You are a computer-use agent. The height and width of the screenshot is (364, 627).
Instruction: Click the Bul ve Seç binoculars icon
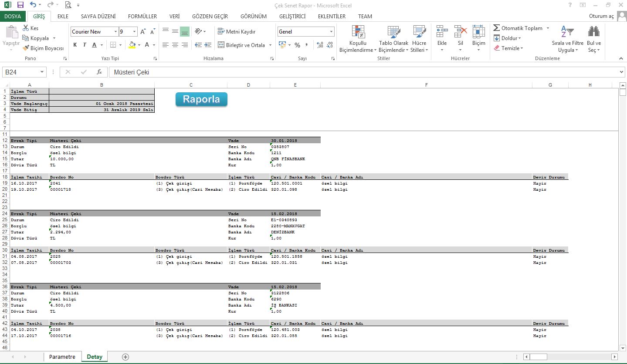[x=593, y=32]
